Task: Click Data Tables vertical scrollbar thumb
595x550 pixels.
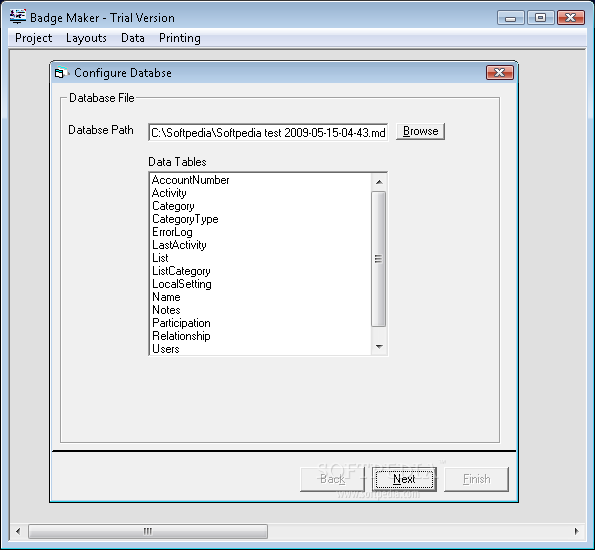Action: 379,259
